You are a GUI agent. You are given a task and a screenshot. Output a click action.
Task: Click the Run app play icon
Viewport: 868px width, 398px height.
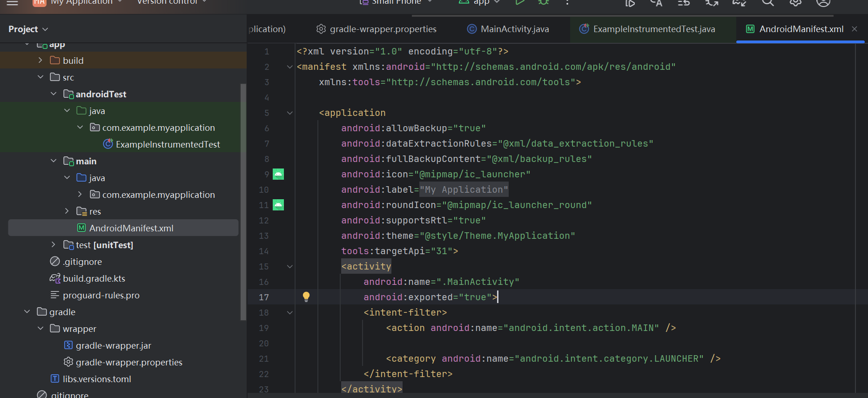pos(520,2)
